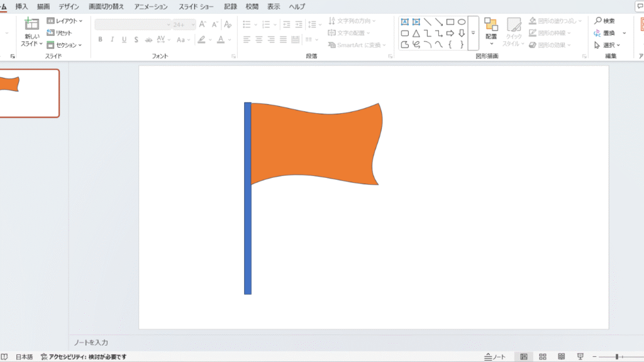The width and height of the screenshot is (644, 362).
Task: Click the text highlight color button
Action: (x=201, y=40)
